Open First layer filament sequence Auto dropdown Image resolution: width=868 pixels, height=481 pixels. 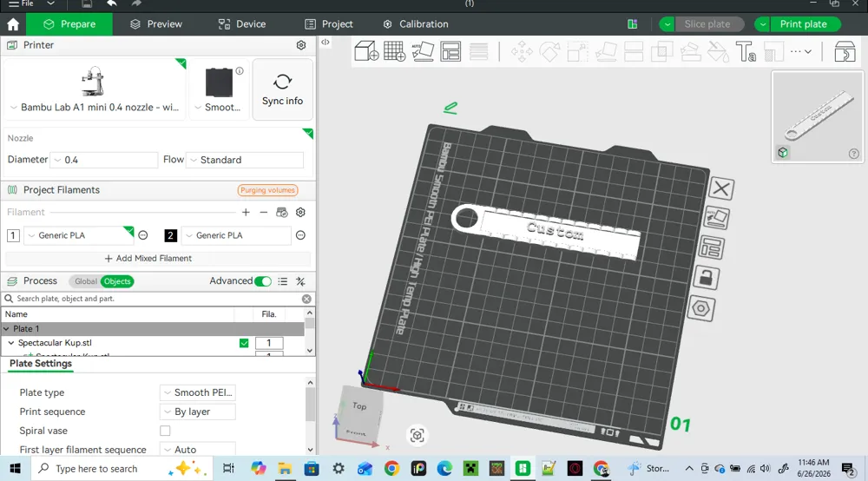(198, 450)
